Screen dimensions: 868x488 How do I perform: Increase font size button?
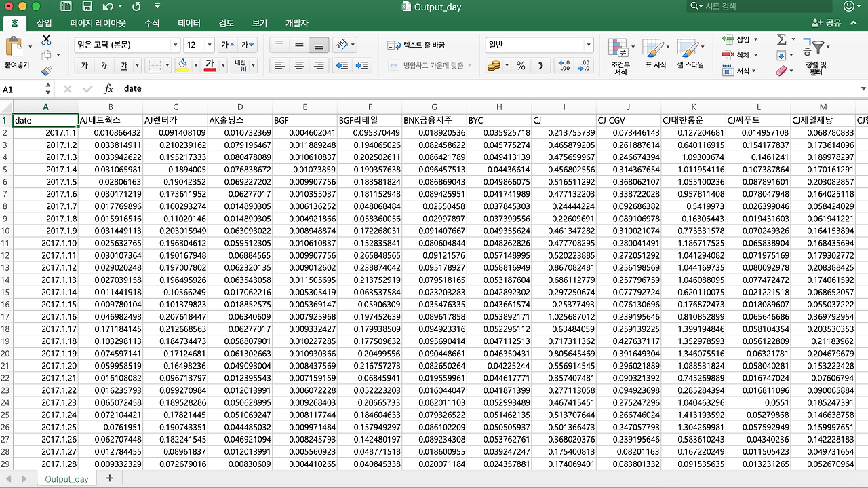pyautogui.click(x=228, y=45)
